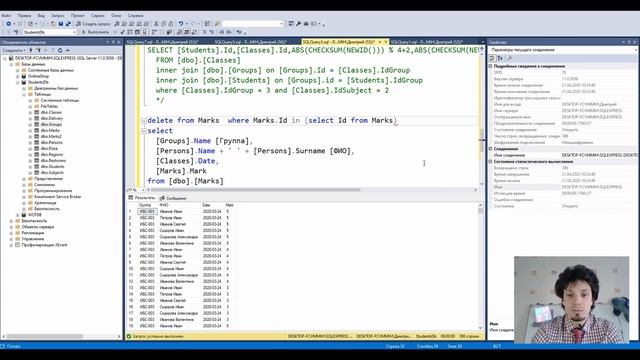Collapse the DESKTOP SQLEXPRESS server node
The width and height of the screenshot is (640, 360).
(x=5, y=58)
